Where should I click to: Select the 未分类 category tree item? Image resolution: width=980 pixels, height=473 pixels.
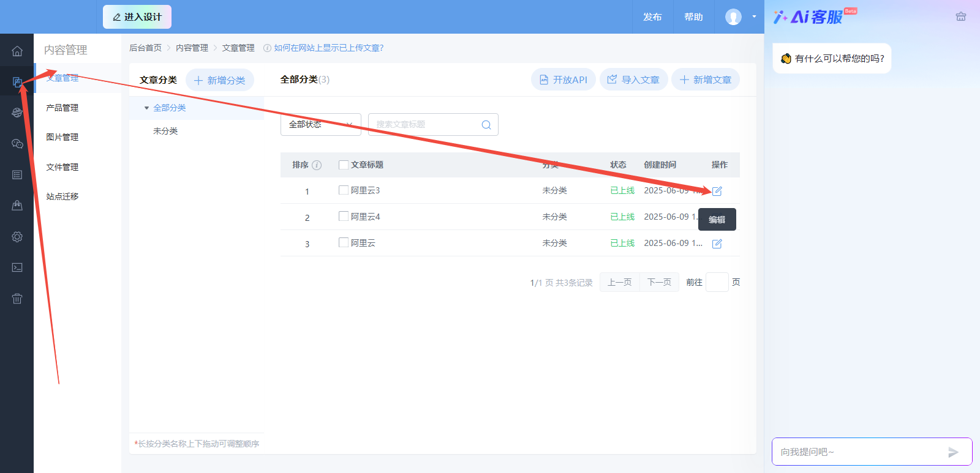[165, 131]
